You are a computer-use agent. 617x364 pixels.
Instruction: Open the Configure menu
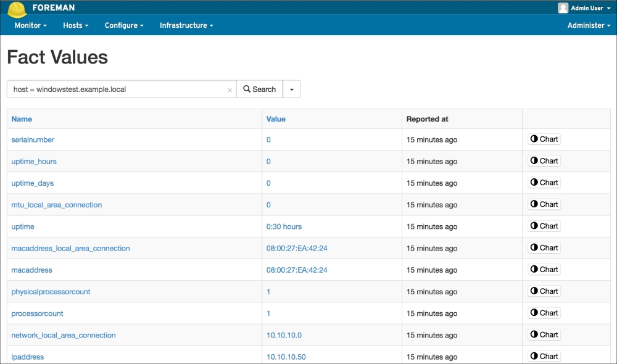[124, 25]
